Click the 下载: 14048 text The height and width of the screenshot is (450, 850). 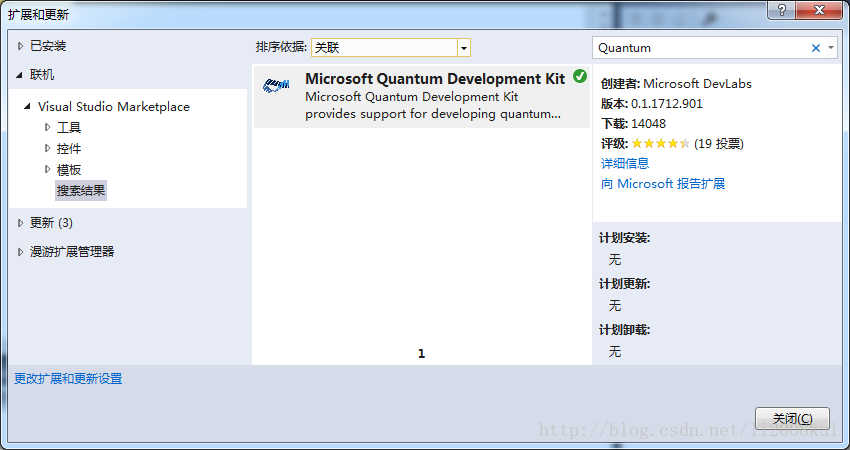tap(633, 124)
